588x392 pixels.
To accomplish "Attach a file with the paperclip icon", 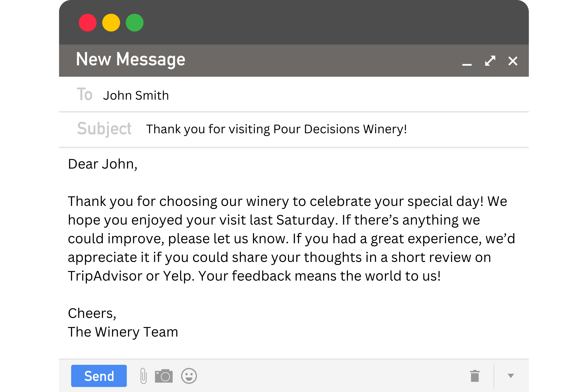I will 144,376.
